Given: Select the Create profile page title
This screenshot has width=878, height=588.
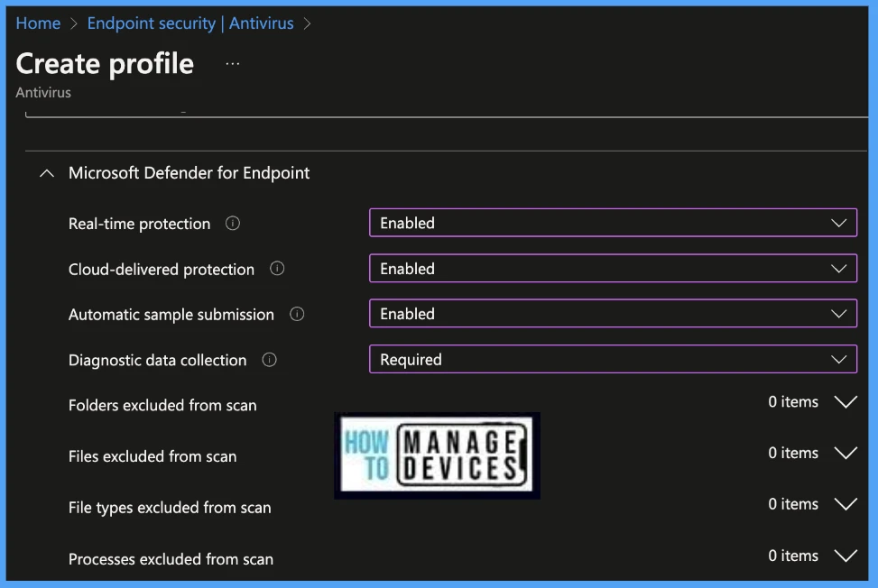Looking at the screenshot, I should [105, 64].
